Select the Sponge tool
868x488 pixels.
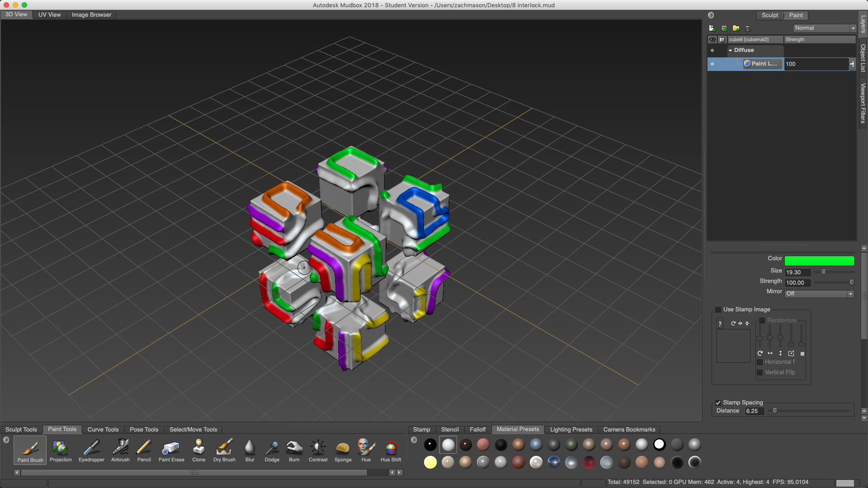343,450
